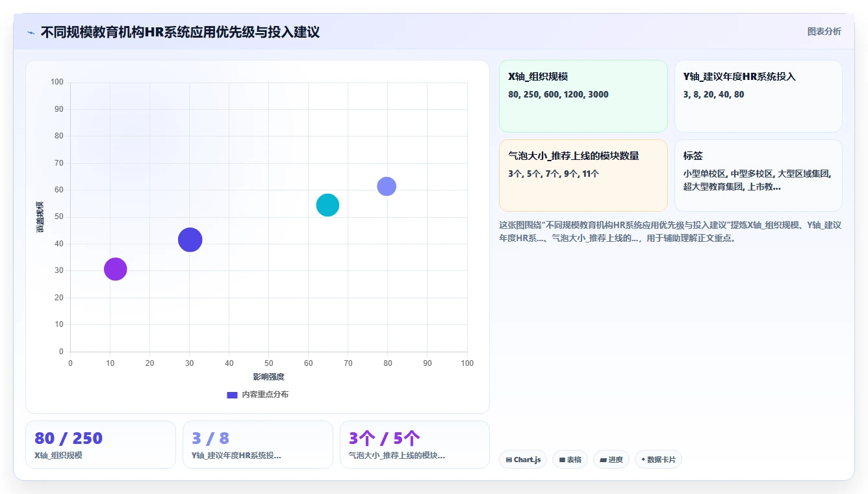This screenshot has height=494, width=868.
Task: Click the lightning icon beside the title
Action: 31,32
